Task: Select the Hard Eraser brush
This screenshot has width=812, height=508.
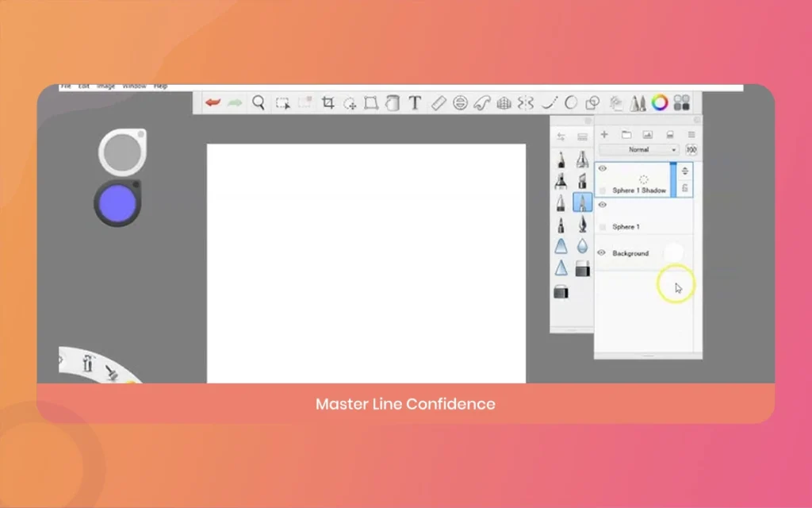Action: pos(583,268)
